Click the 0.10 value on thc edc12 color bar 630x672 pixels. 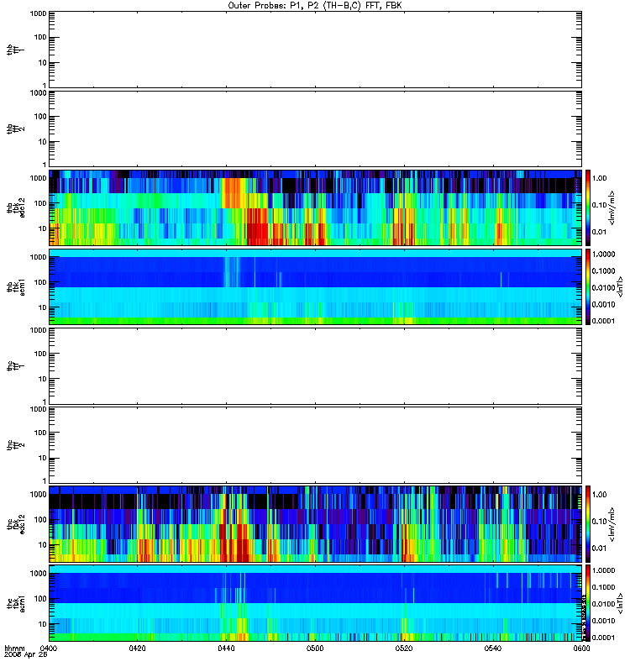(x=599, y=521)
